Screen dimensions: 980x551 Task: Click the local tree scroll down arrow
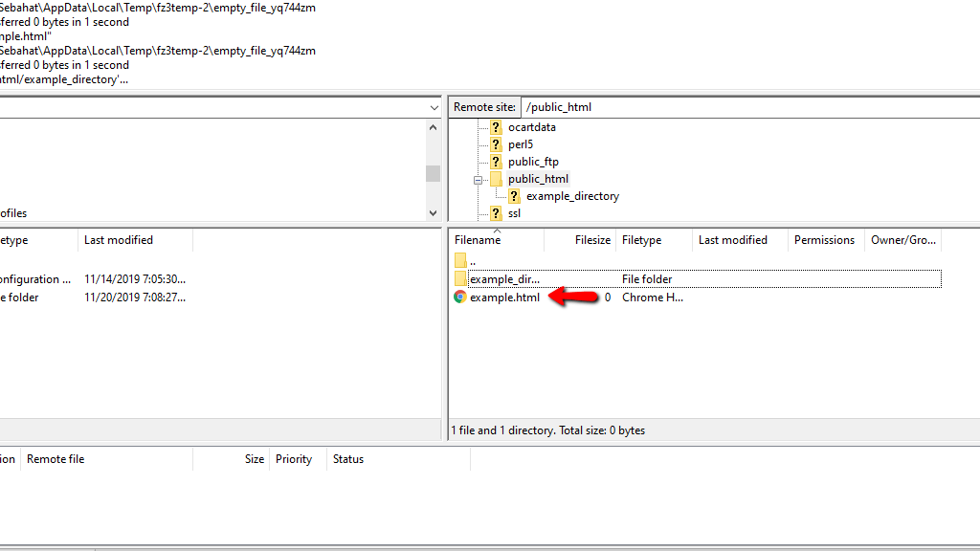pos(434,213)
